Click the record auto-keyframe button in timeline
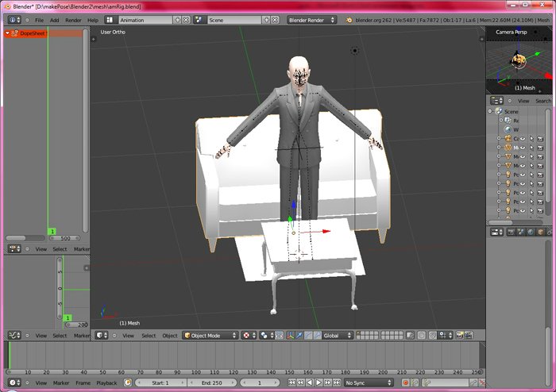Image resolution: width=556 pixels, height=392 pixels. coord(405,382)
